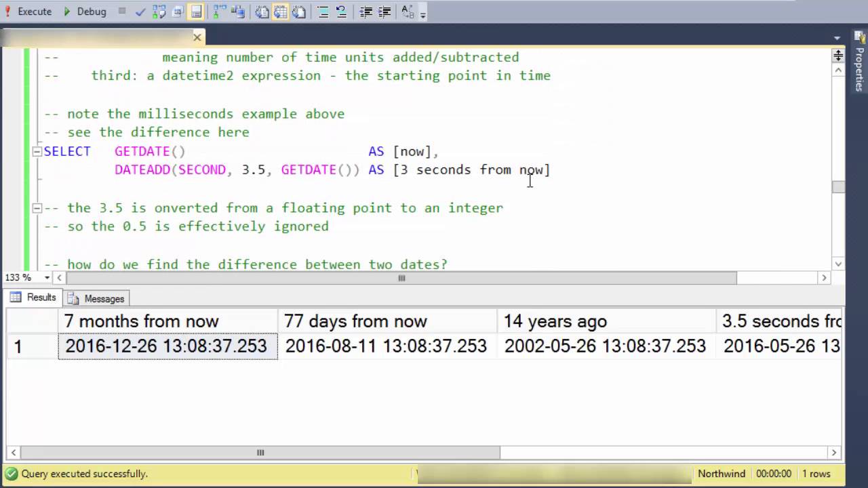Click the SECOND keyword in the query
This screenshot has width=868, height=488.
[202, 169]
